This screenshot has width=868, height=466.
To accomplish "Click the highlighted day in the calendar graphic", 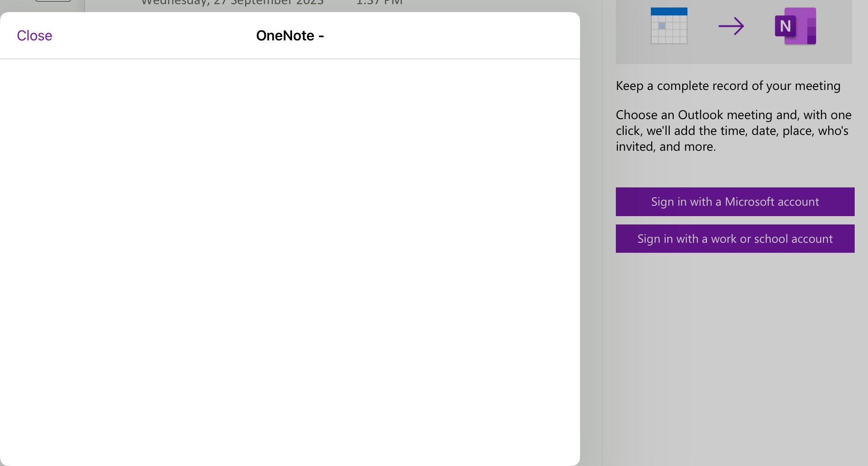I will point(662,26).
